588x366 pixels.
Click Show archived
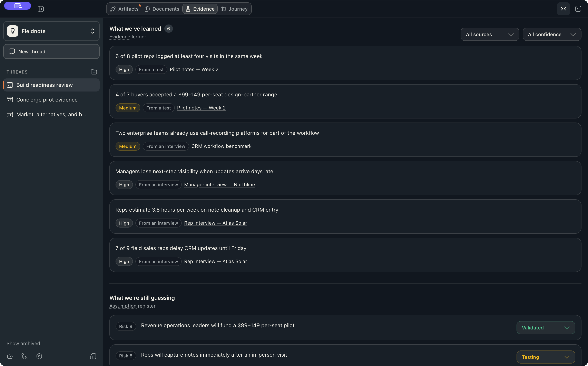(23, 344)
